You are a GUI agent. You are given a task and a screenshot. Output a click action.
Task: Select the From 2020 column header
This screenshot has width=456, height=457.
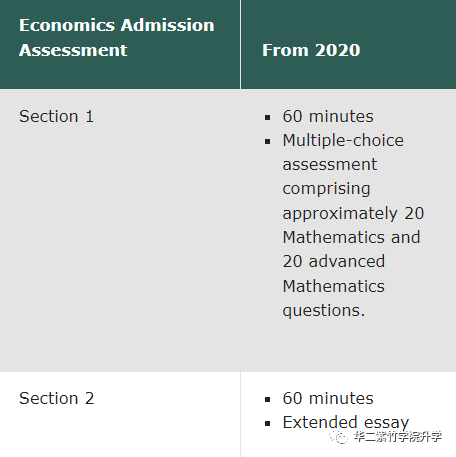[x=311, y=50]
